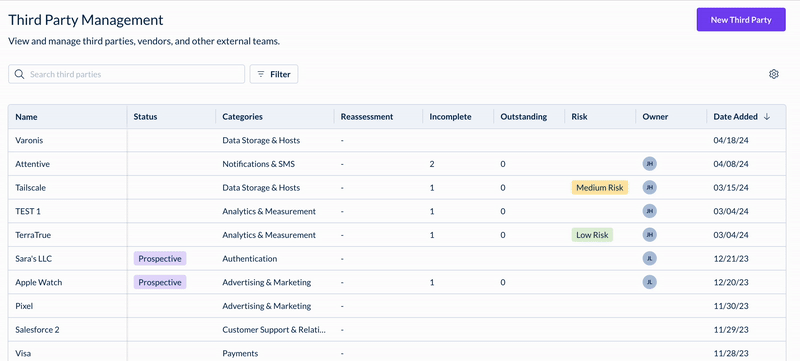The image size is (800, 361).
Task: Open the table settings gear icon
Action: 773,74
